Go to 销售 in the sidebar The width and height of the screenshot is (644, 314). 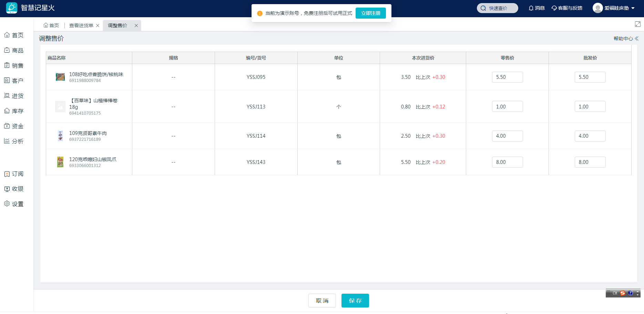point(14,65)
